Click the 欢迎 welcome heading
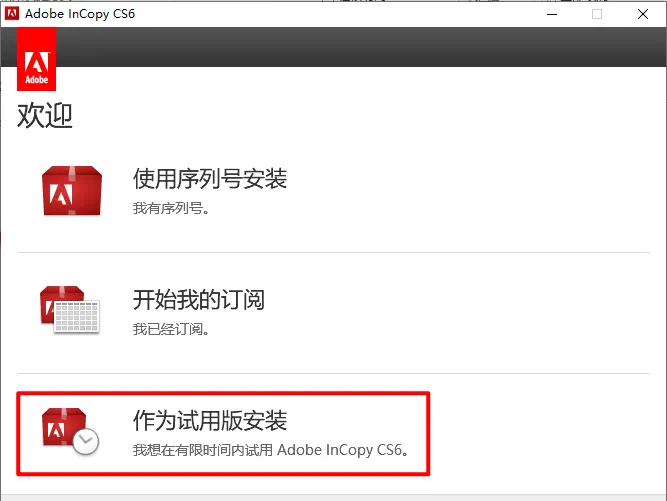 tap(45, 115)
